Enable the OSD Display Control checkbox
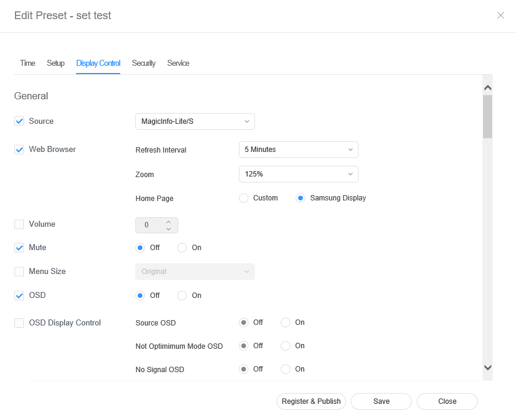516x420 pixels. [x=19, y=323]
